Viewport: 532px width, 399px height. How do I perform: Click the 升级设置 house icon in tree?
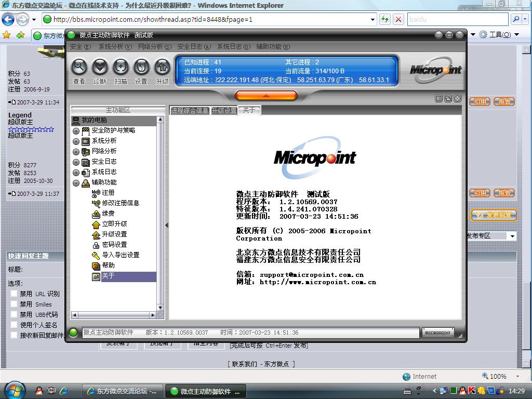[x=96, y=234]
